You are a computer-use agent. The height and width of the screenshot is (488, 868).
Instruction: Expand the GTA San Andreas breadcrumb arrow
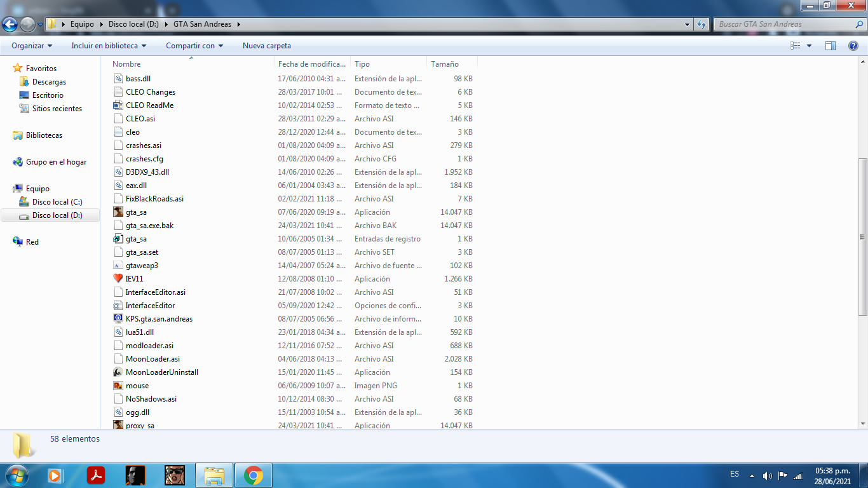pos(239,24)
